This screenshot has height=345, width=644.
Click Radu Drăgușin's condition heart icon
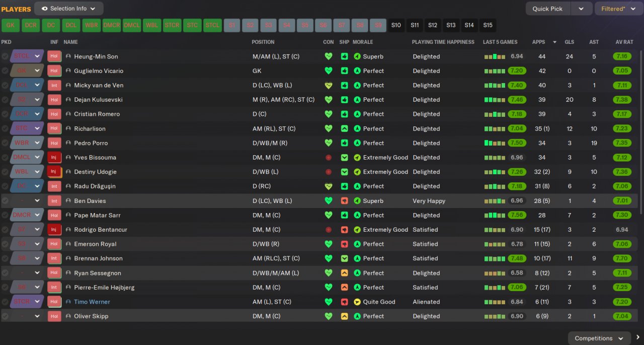tap(329, 186)
